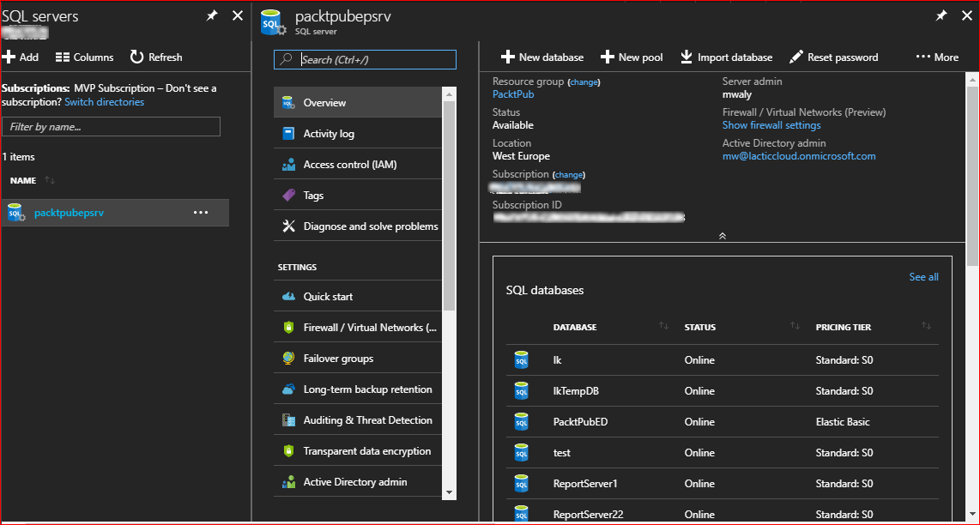Close the SQL servers blade
Image resolution: width=980 pixels, height=525 pixels.
coord(238,16)
